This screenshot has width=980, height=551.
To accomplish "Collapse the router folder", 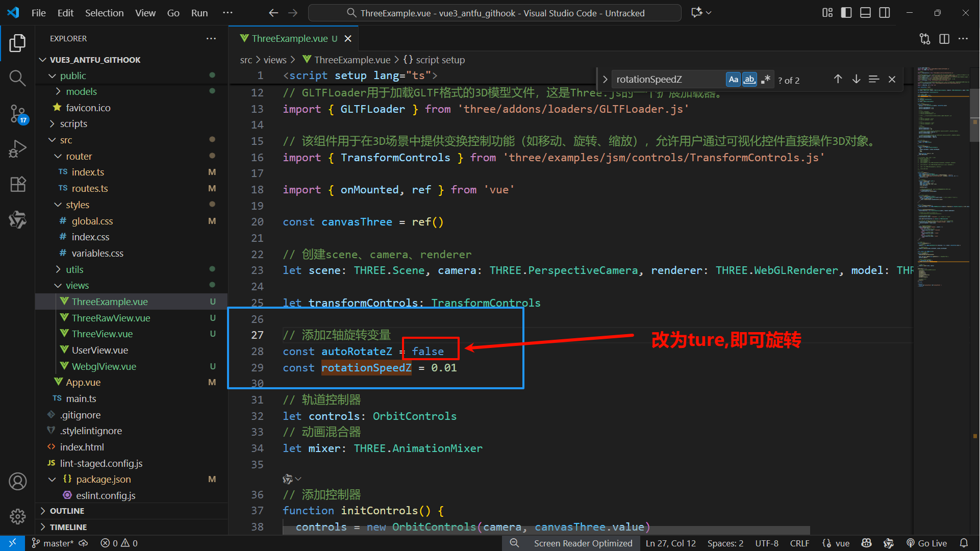I will (79, 156).
